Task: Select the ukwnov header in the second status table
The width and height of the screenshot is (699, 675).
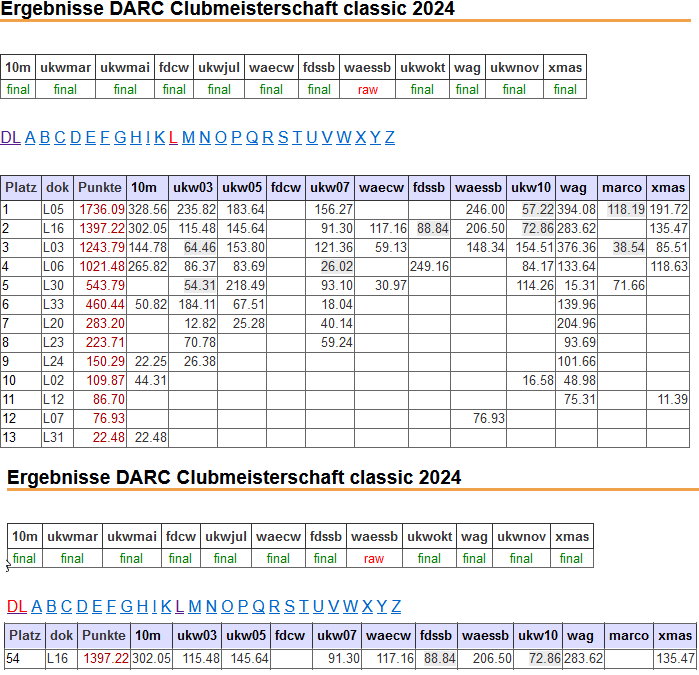Action: click(522, 536)
